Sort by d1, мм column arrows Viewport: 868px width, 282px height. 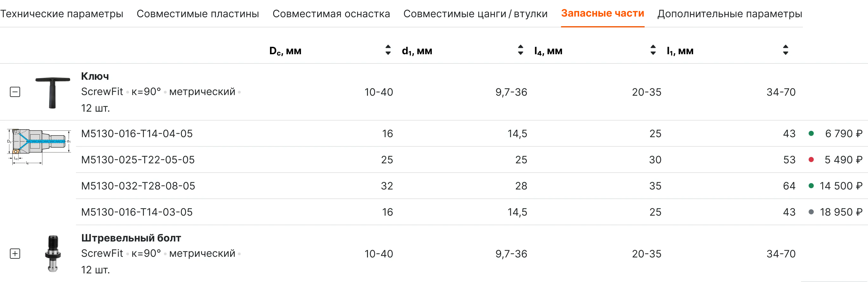(520, 50)
